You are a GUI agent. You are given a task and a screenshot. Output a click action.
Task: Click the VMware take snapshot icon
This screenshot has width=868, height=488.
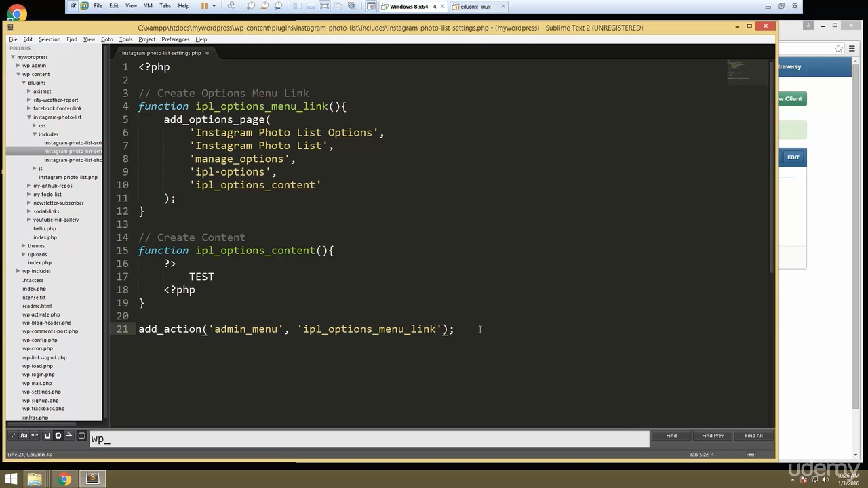(251, 6)
